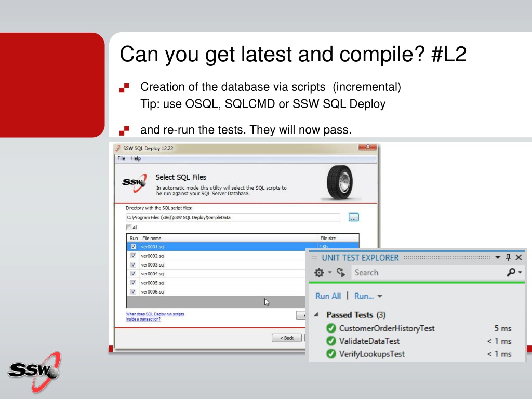Select the ver0002.sql file name
This screenshot has height=399, width=532.
click(153, 256)
